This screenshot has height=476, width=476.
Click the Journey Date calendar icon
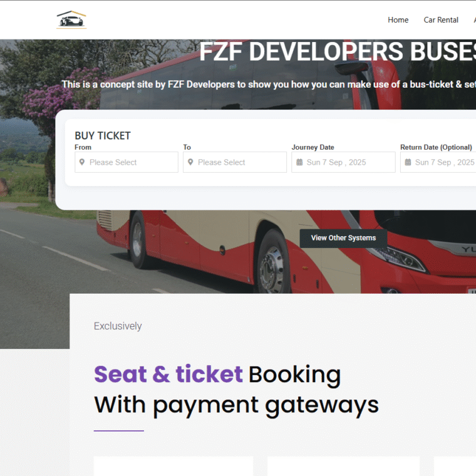[x=299, y=162]
